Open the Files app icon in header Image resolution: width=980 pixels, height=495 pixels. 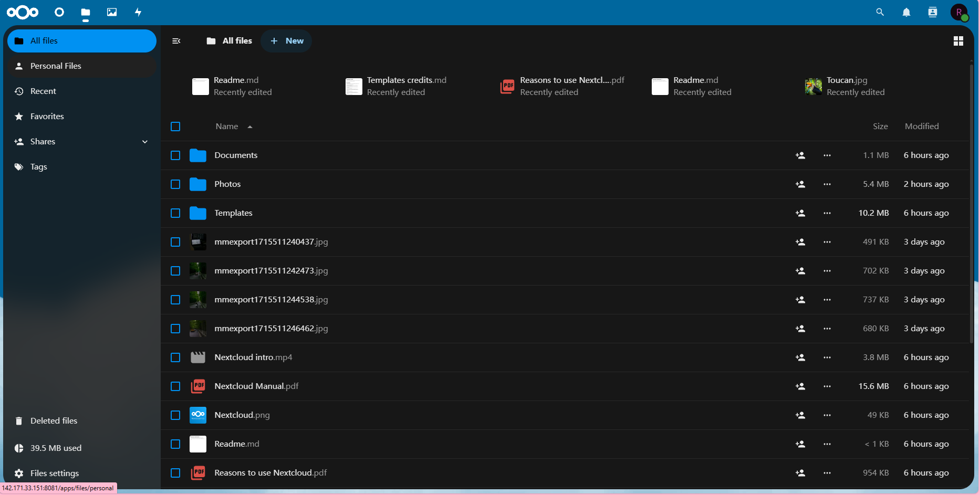86,12
